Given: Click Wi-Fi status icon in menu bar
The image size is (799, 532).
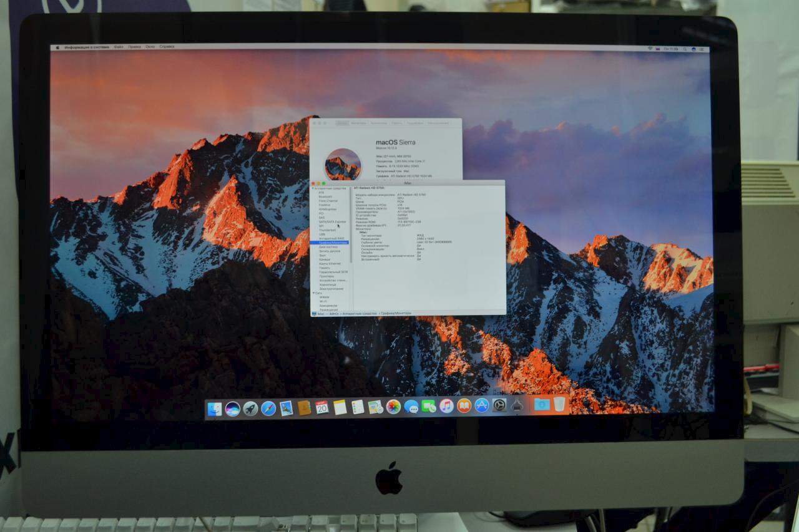Looking at the screenshot, I should [649, 49].
